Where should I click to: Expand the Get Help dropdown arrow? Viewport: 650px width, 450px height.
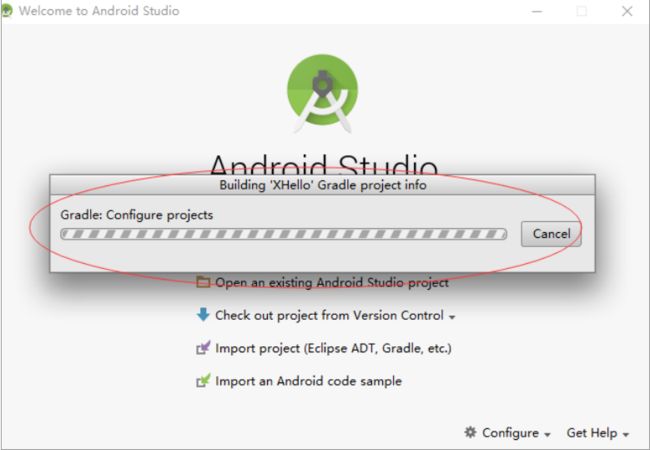click(626, 435)
